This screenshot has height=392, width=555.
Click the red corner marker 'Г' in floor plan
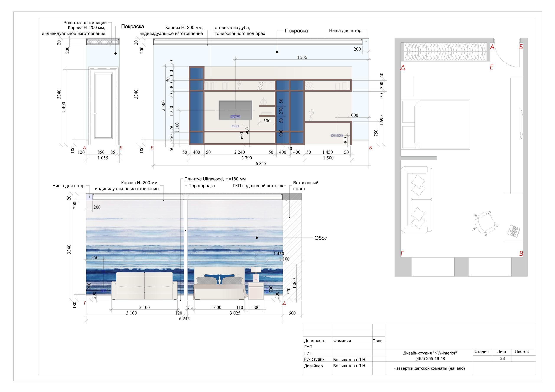pyautogui.click(x=402, y=254)
